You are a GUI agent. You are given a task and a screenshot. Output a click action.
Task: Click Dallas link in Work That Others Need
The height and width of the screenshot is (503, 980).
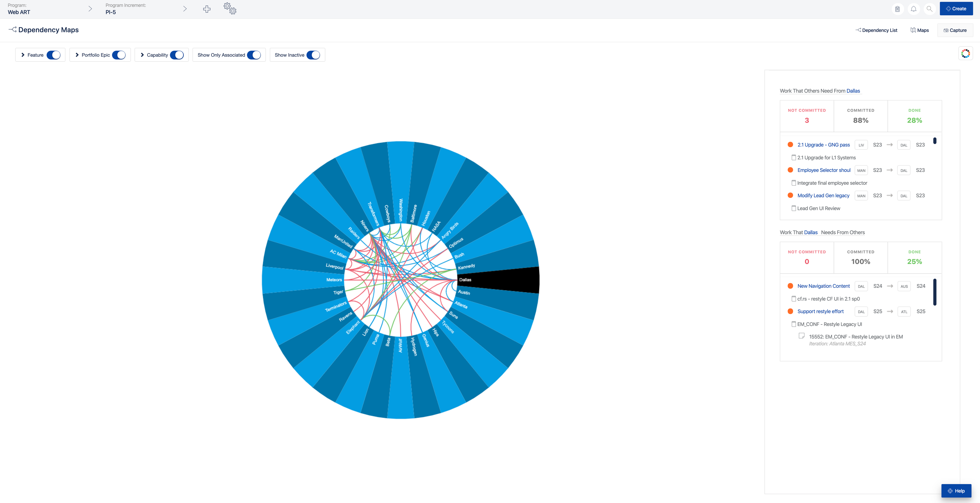pos(853,91)
